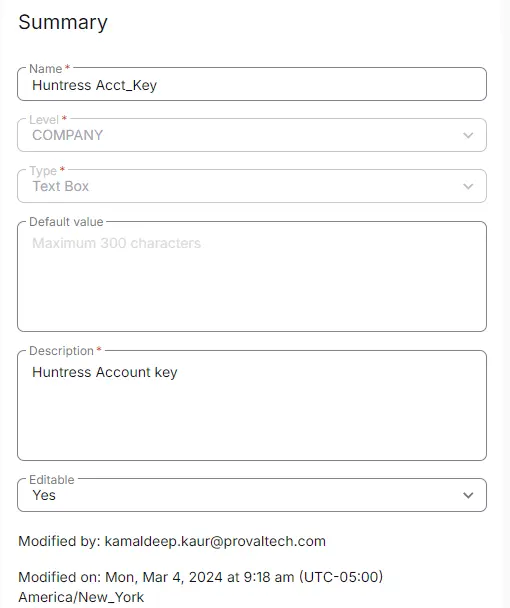Click the kamaldeep.kaur@provaltech.com email text
510x608 pixels.
[x=215, y=541]
